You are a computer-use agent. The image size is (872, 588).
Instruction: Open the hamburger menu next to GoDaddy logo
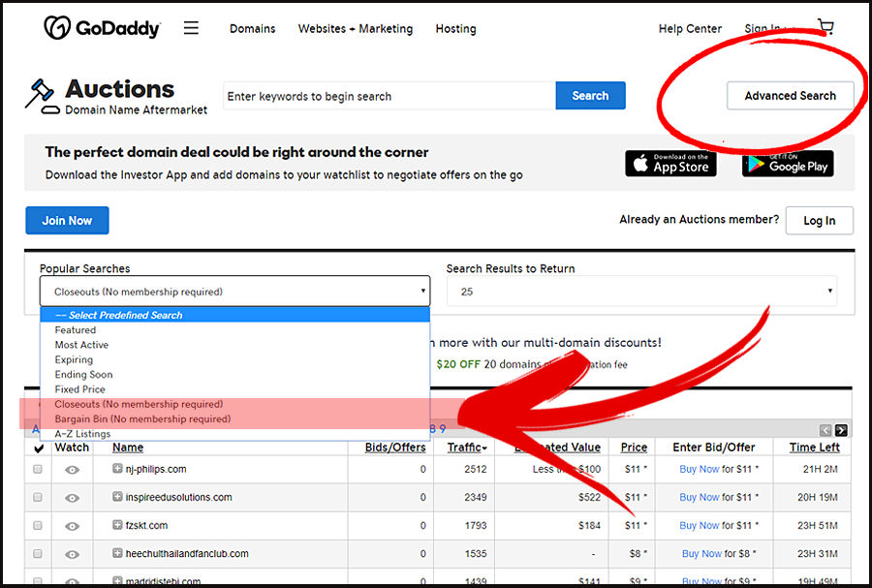coord(191,28)
